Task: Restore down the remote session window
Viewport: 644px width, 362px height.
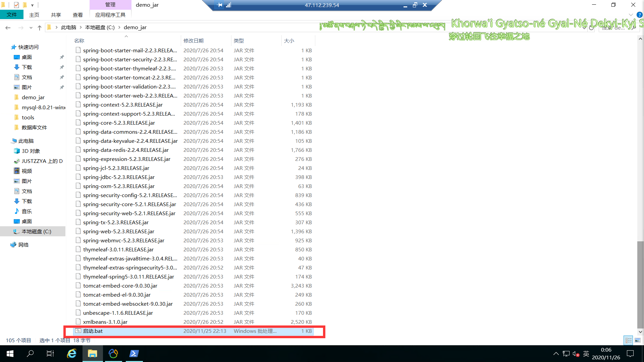Action: [x=415, y=5]
